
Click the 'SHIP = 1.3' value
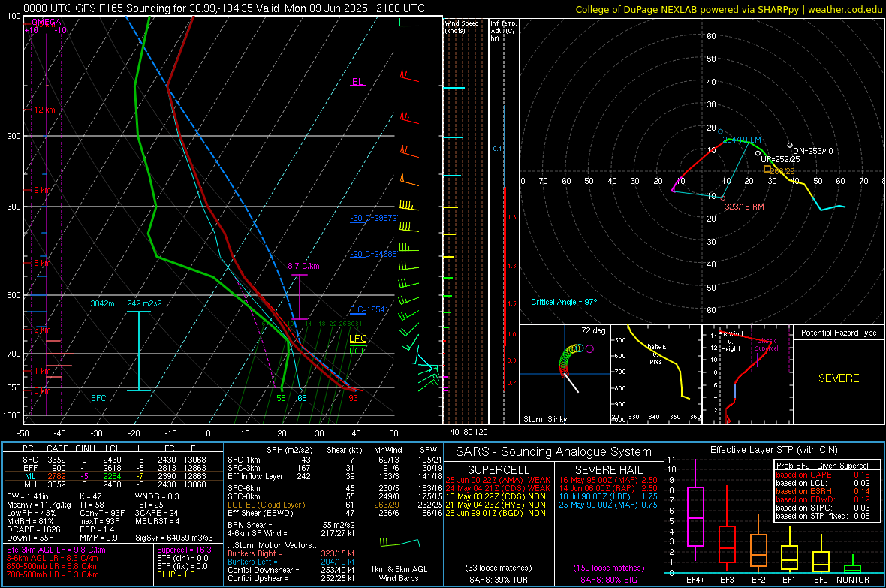click(x=176, y=574)
